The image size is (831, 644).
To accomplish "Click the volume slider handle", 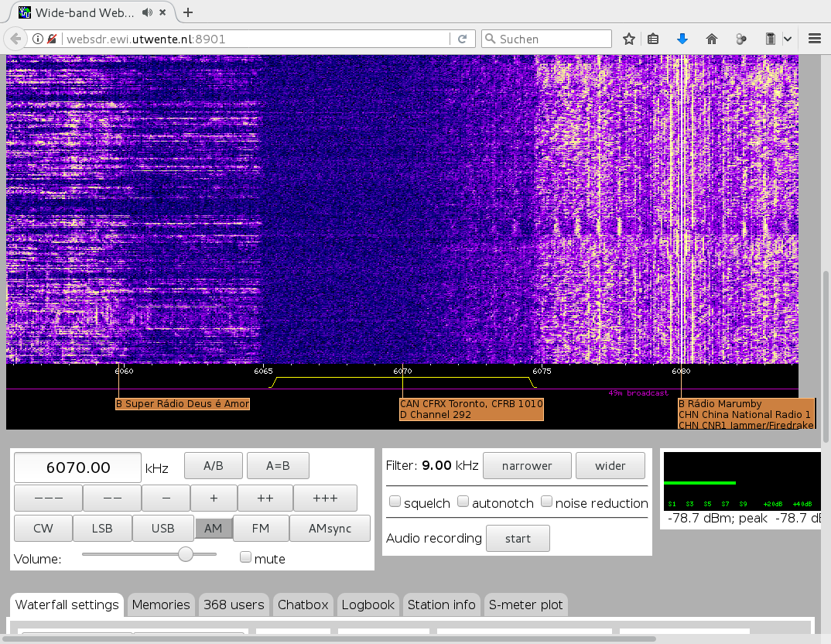I will tap(186, 554).
